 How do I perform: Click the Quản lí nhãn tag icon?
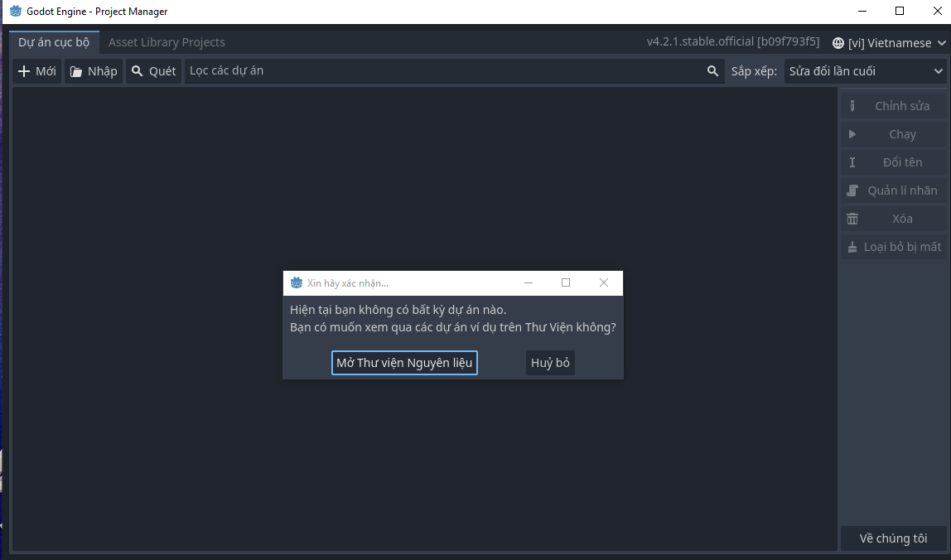click(x=852, y=191)
